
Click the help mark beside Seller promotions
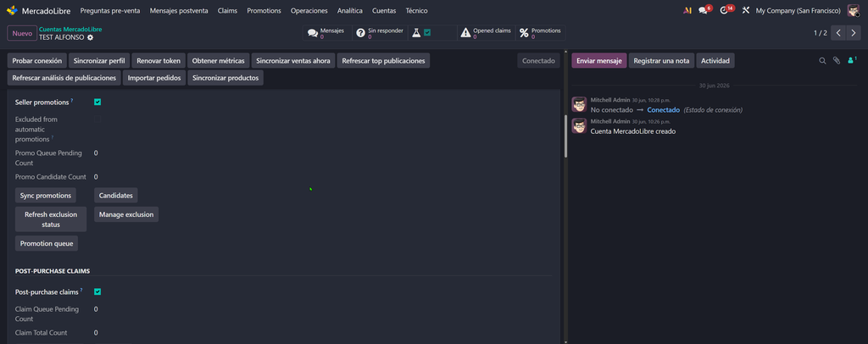72,101
